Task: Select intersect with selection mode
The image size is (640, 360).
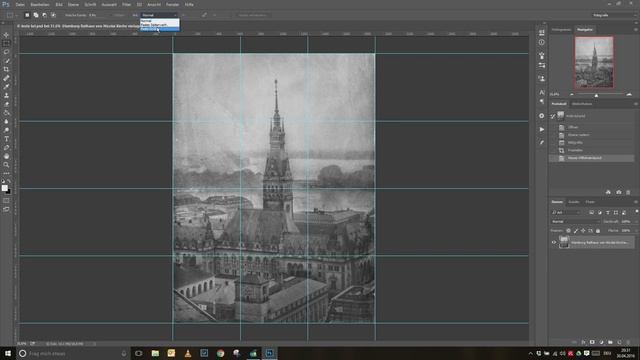Action: [53, 15]
